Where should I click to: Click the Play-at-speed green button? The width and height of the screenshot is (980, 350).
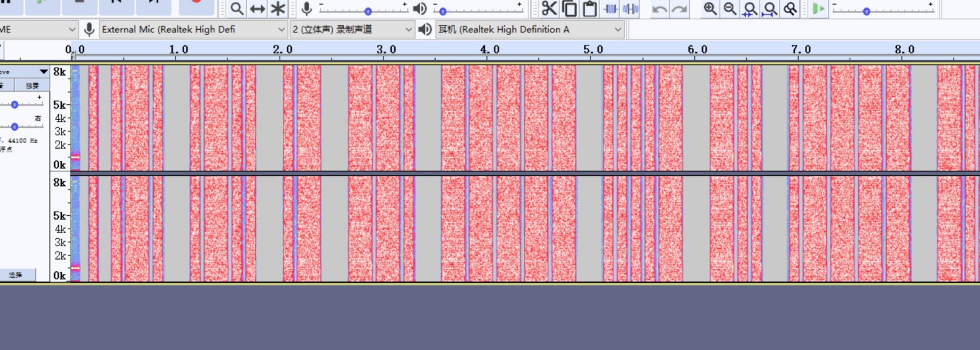coord(818,9)
